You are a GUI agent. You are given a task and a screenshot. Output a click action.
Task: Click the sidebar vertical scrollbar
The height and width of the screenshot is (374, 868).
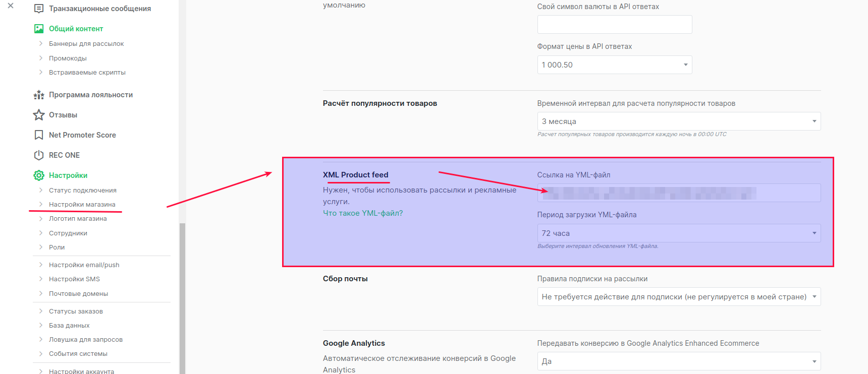click(182, 297)
